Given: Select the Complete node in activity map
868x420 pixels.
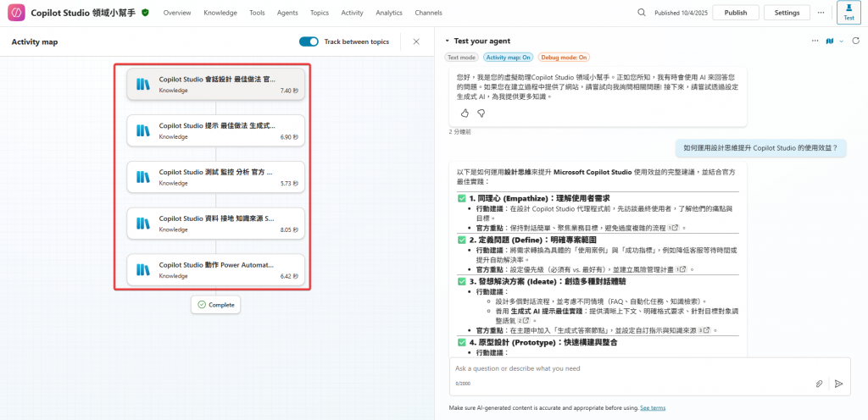Looking at the screenshot, I should point(216,305).
